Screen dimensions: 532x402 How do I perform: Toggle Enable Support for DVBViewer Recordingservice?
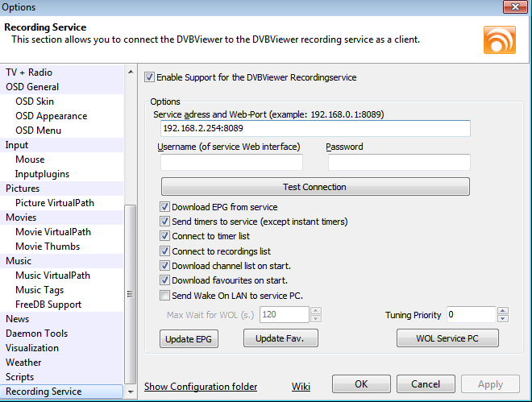(149, 77)
